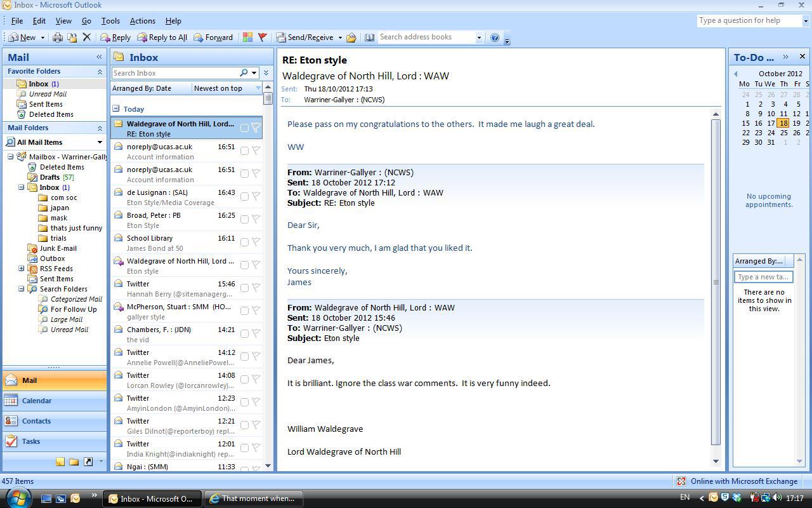The width and height of the screenshot is (812, 508).
Task: Collapse the Favorite Folders section
Action: (x=100, y=72)
